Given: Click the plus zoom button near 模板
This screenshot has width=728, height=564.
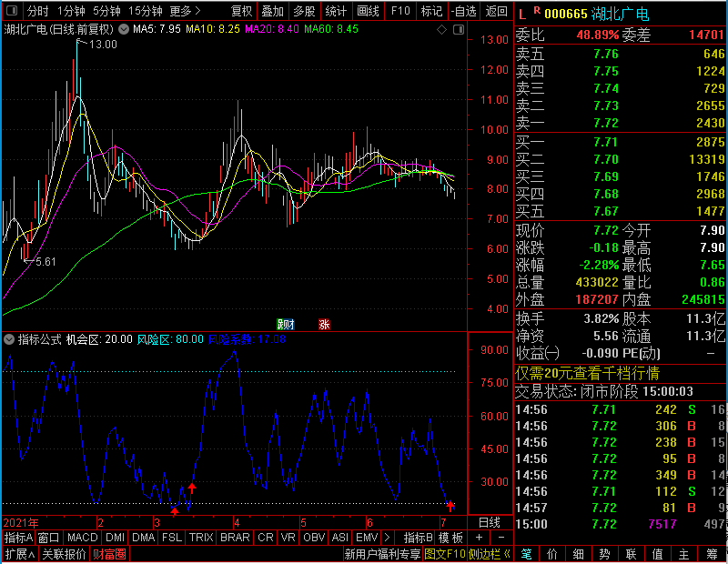Looking at the screenshot, I should [480, 538].
